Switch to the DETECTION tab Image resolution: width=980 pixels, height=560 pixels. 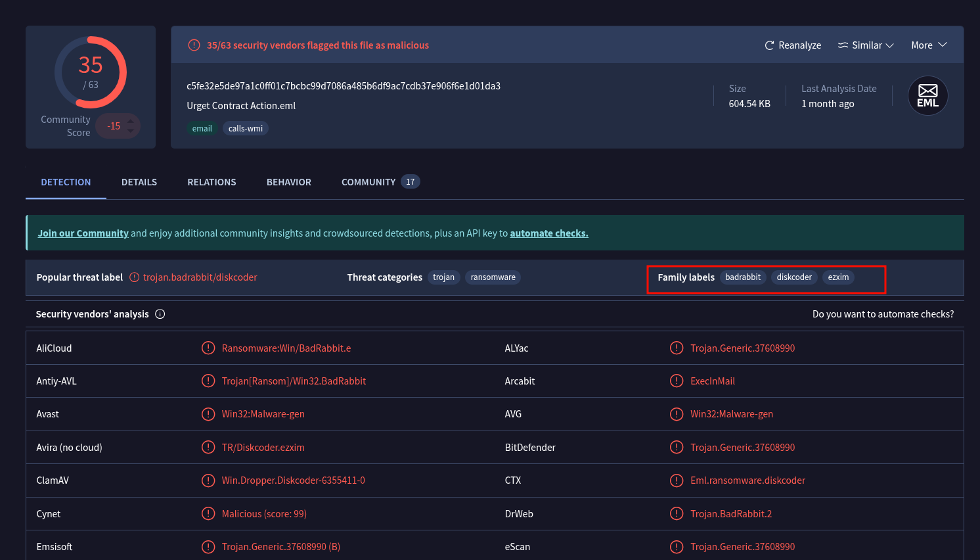tap(66, 182)
